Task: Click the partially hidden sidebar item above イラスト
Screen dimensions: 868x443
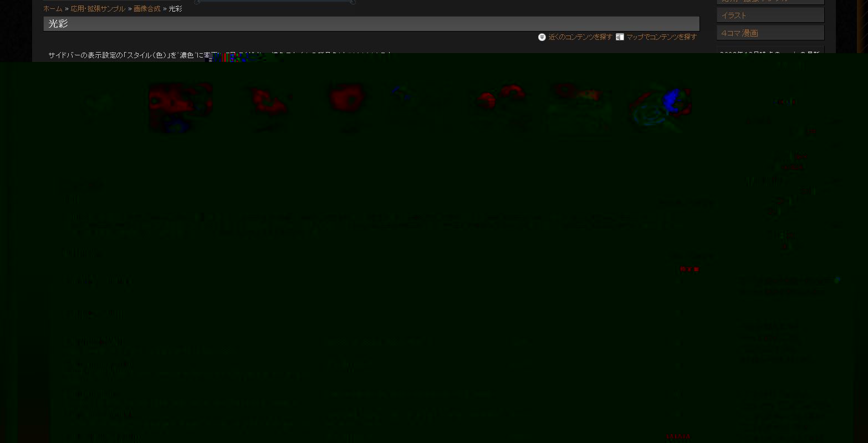Action: (x=770, y=2)
